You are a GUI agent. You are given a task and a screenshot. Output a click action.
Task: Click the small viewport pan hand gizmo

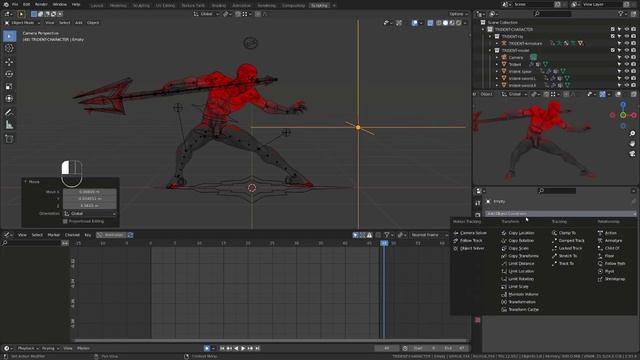tap(632, 144)
